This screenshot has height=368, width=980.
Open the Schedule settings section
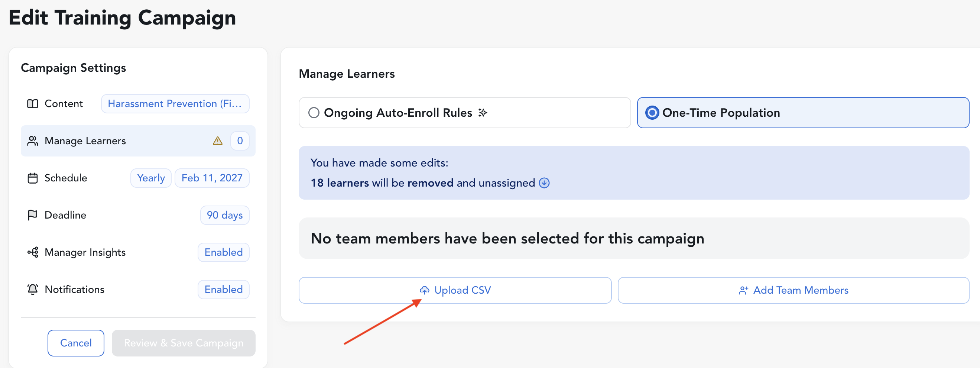point(65,178)
